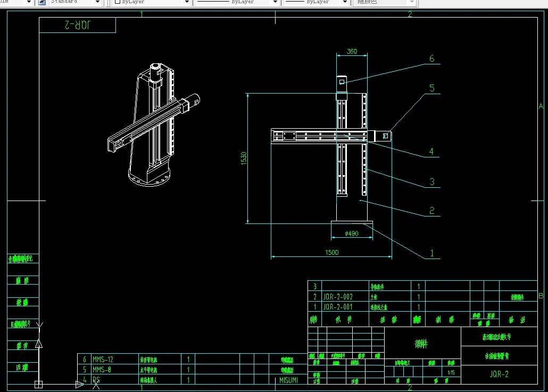Click balloon number 1 leader label
Image resolution: width=548 pixels, height=392 pixels.
click(432, 253)
